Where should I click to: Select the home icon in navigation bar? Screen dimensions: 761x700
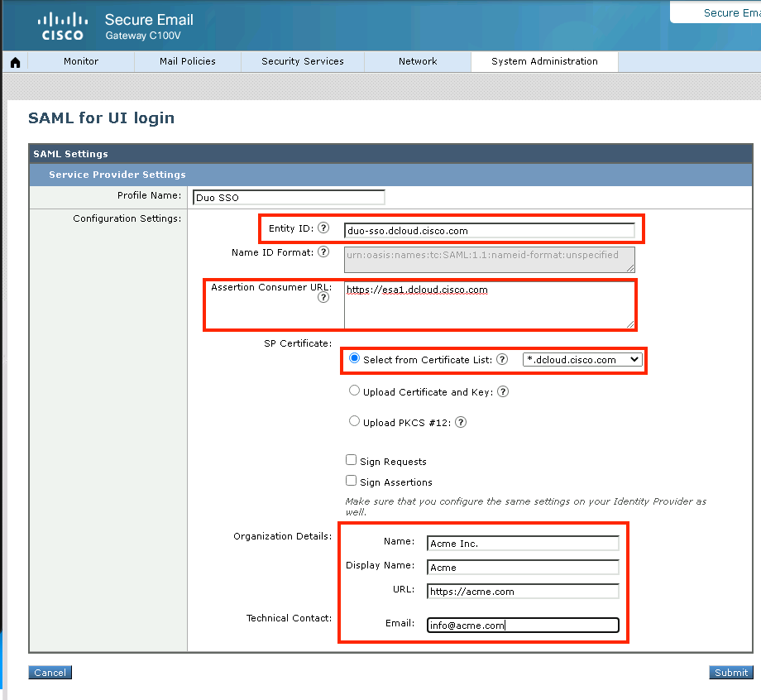click(x=14, y=61)
